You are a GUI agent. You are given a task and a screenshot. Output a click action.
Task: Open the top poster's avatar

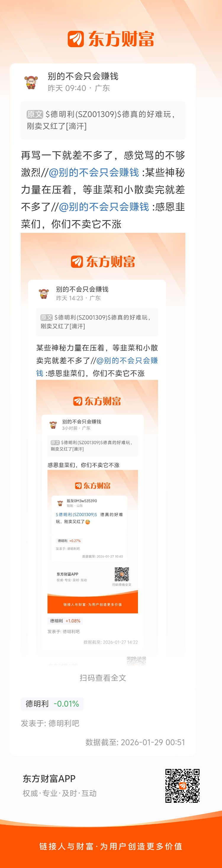tap(32, 82)
